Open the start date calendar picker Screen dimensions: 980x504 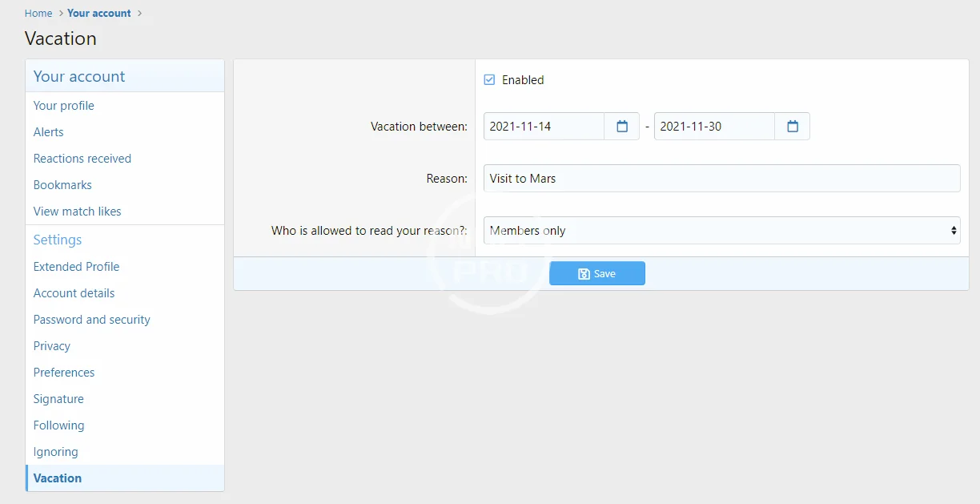(x=622, y=127)
